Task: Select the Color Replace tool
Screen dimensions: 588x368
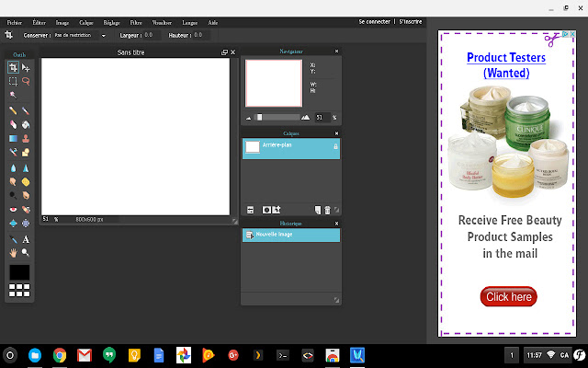Action: coord(13,152)
